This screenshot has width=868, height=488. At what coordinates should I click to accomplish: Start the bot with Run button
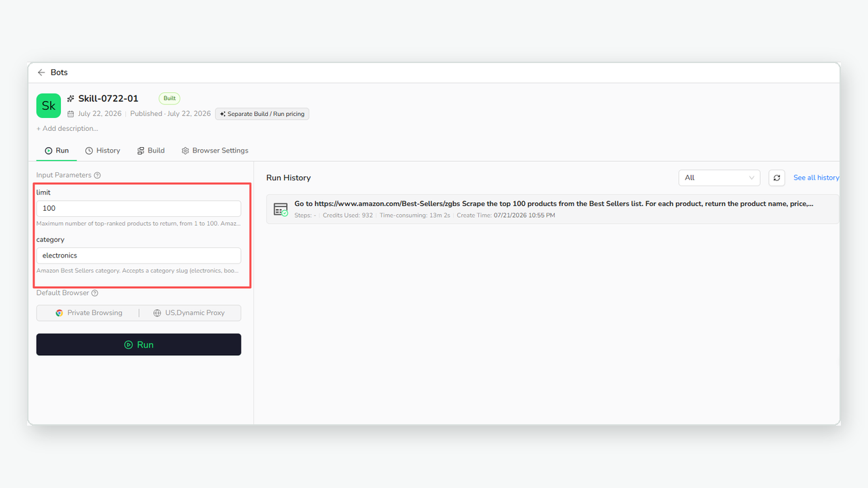(x=139, y=344)
